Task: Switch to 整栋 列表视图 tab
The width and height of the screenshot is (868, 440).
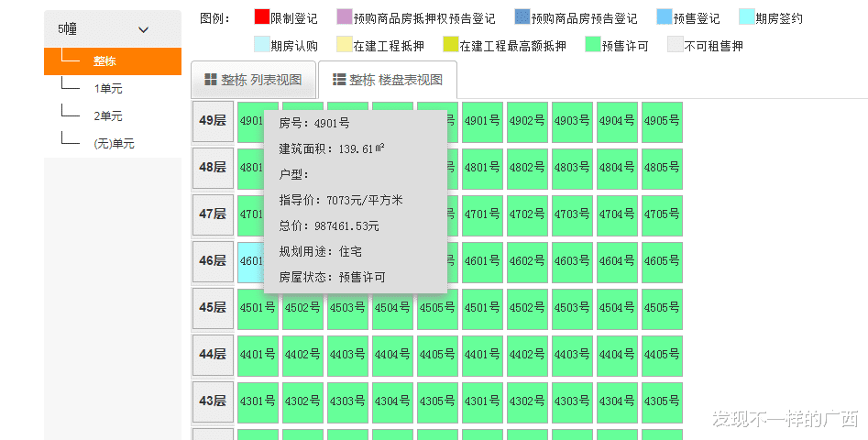Action: [x=254, y=80]
